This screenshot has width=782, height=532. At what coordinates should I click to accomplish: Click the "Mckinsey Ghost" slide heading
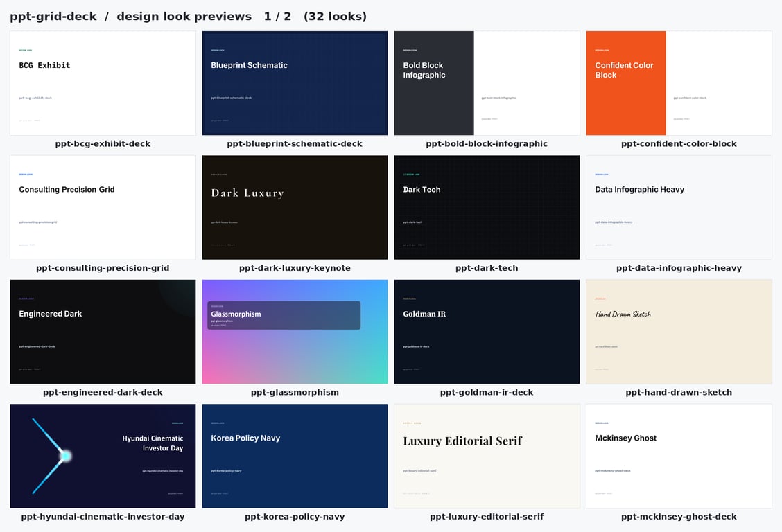click(x=625, y=438)
